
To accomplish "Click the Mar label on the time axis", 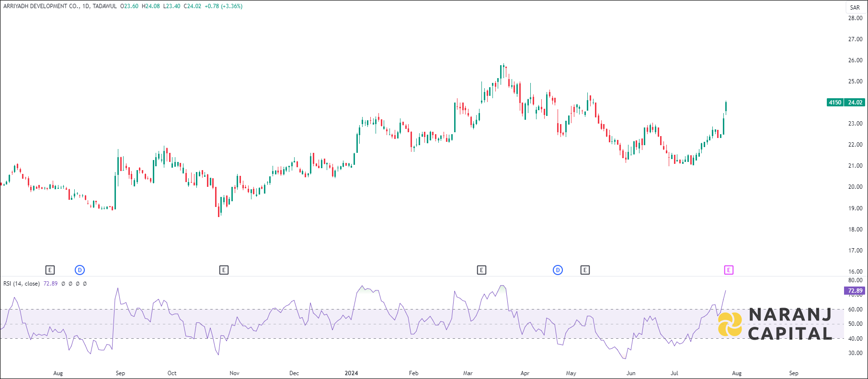I will click(468, 373).
